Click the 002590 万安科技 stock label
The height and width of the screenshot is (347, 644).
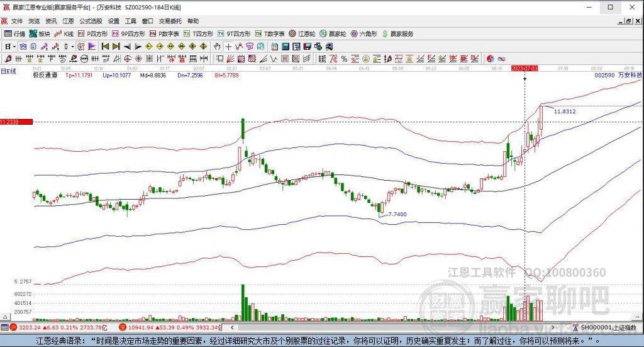618,75
